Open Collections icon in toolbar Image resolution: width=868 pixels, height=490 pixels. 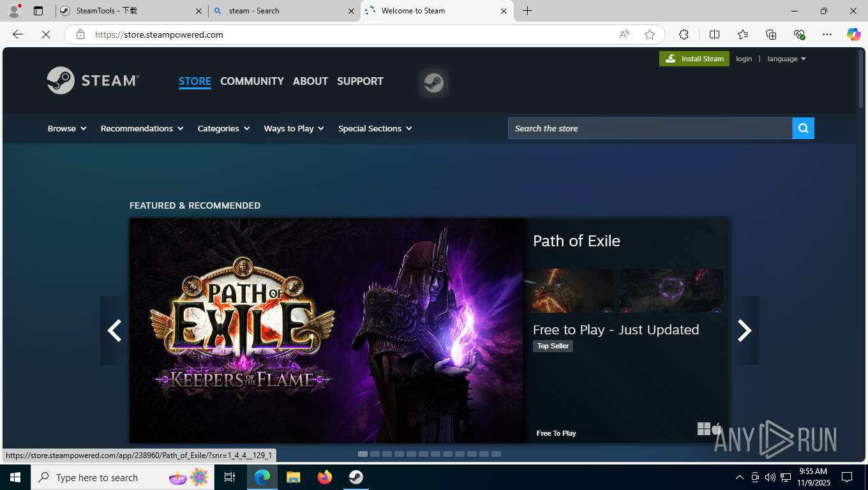[x=771, y=34]
